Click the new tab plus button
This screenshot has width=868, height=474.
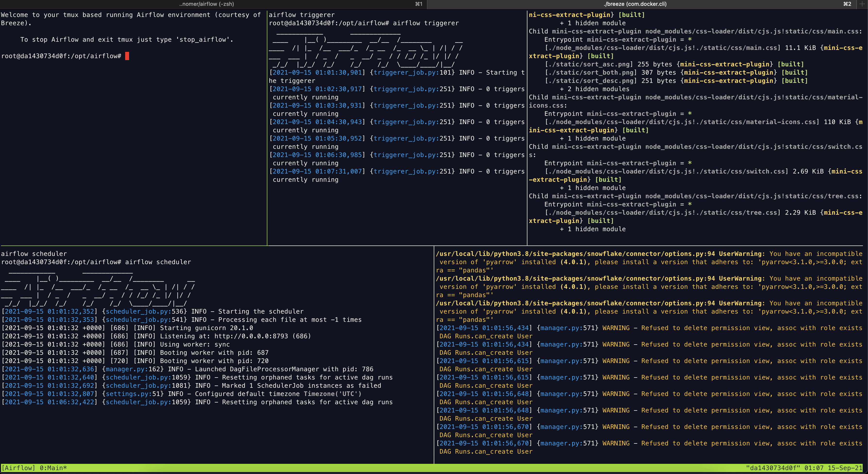(862, 4)
